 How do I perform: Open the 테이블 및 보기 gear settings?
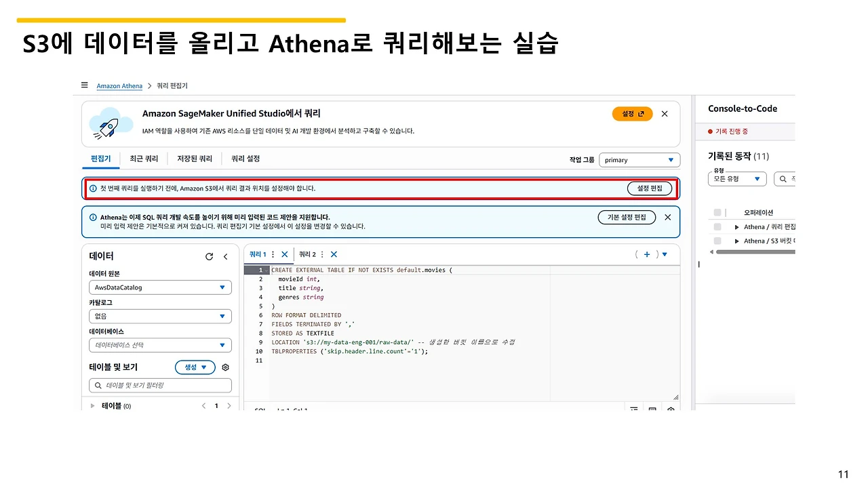tap(226, 367)
